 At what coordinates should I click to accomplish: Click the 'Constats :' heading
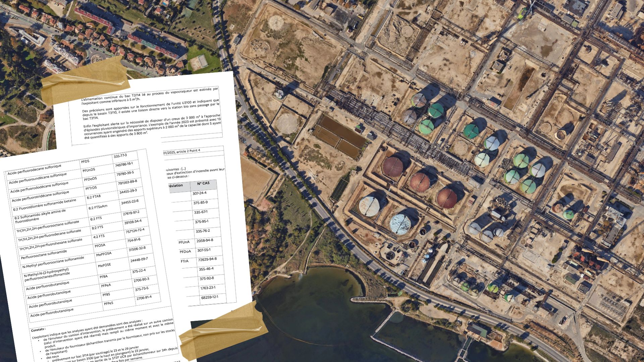38,329
